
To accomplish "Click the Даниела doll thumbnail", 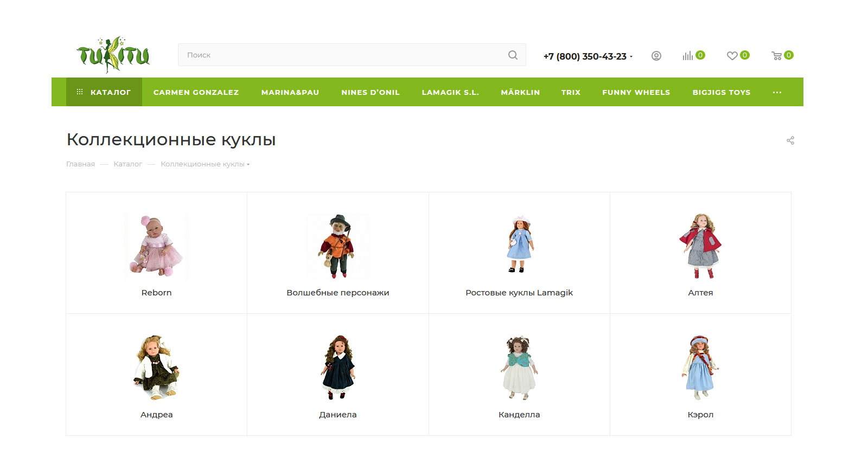I will click(x=338, y=368).
